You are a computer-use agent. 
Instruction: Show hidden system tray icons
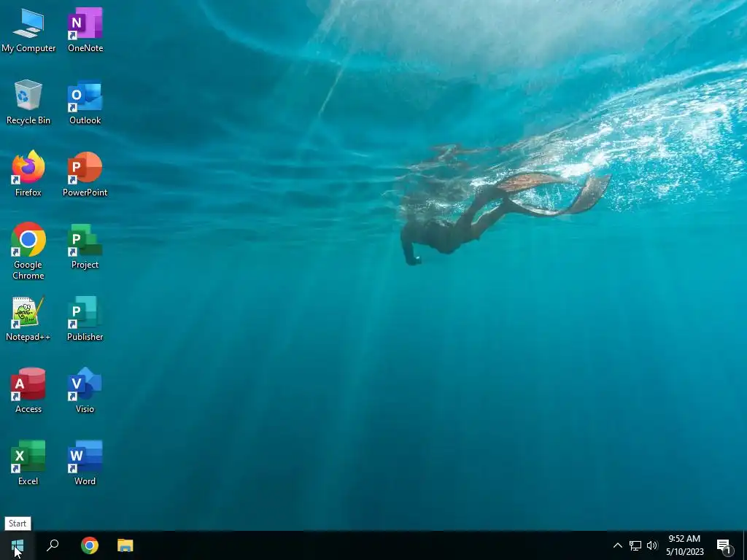click(x=617, y=545)
